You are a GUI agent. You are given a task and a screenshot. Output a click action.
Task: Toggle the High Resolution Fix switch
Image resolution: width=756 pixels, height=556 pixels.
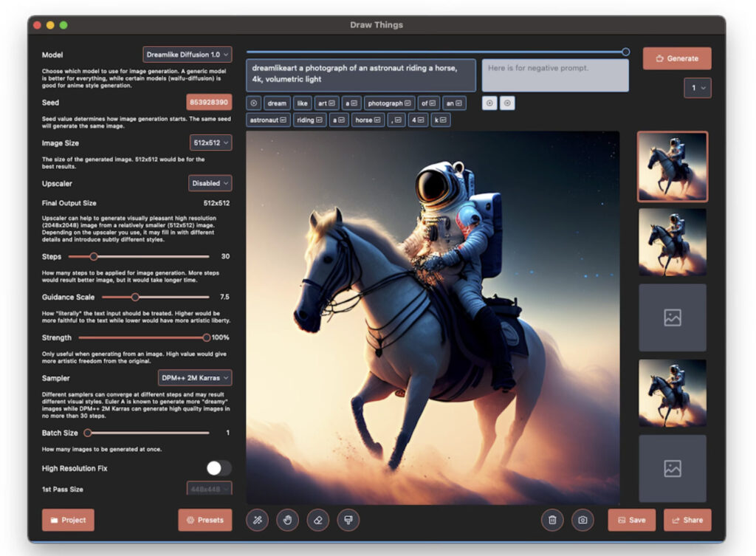click(x=219, y=468)
